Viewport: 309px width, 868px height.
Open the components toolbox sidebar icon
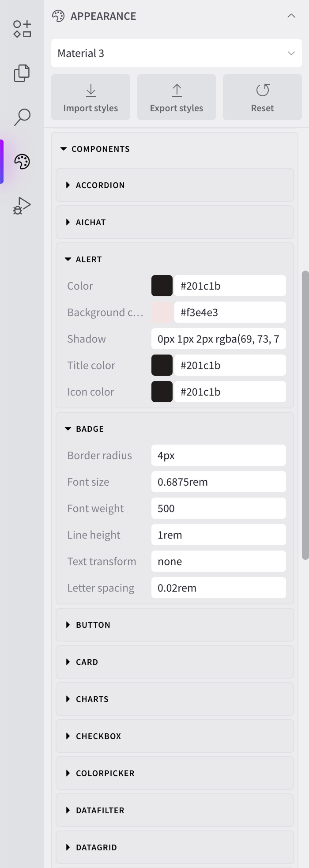(22, 29)
